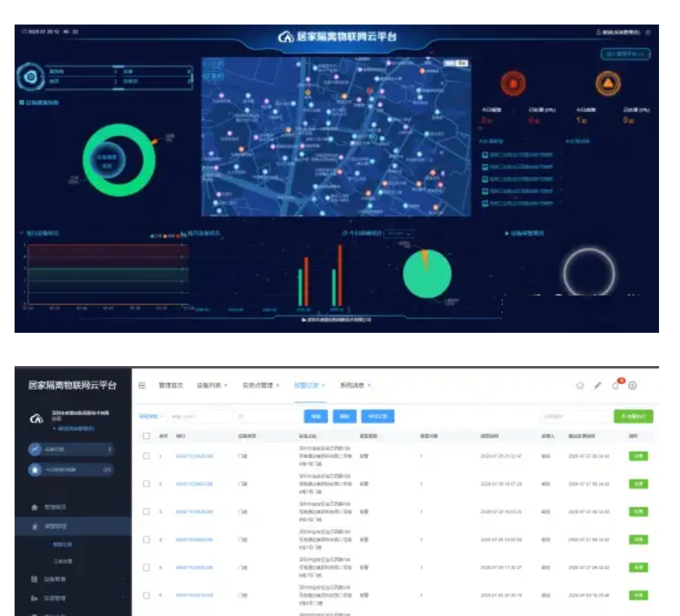Click the circular gear emblem on the dashboard
The image size is (680, 616).
click(x=30, y=77)
